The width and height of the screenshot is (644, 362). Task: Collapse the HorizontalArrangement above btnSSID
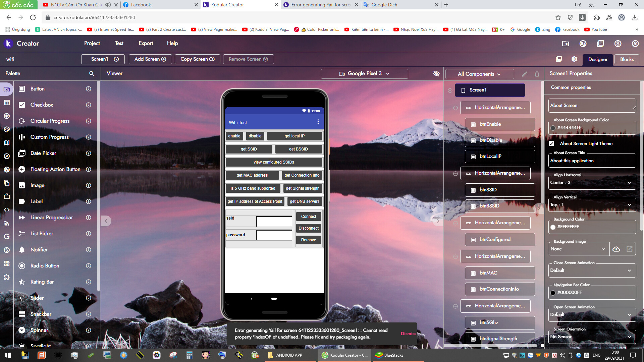(x=455, y=174)
